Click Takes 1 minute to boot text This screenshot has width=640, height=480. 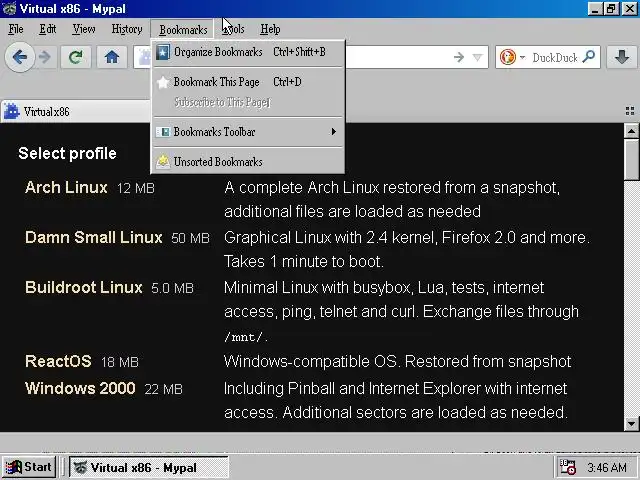pyautogui.click(x=304, y=261)
